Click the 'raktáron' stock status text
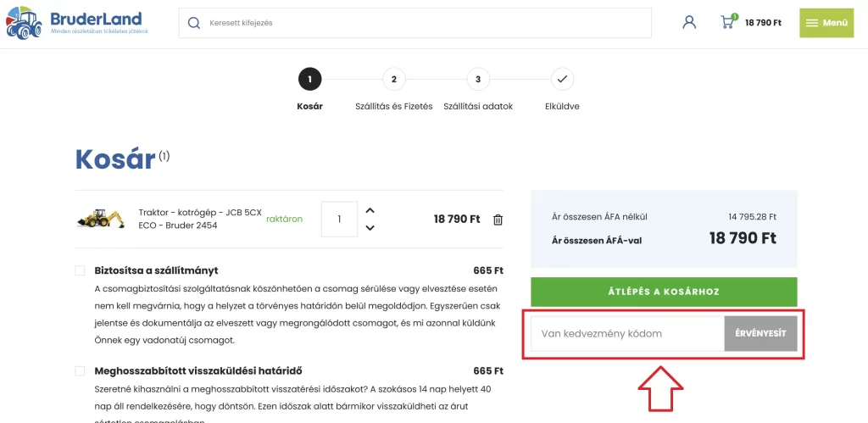The image size is (868, 423). point(285,220)
